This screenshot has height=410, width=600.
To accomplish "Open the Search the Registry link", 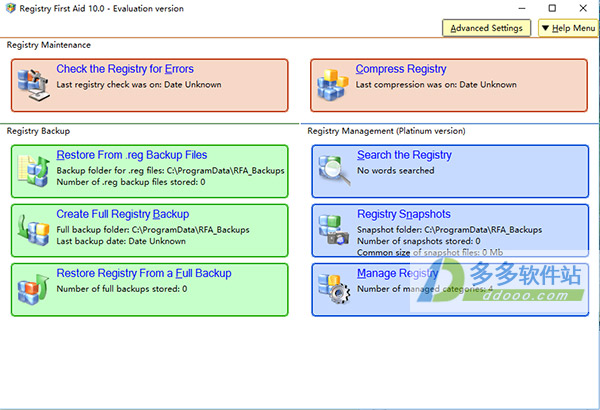I will (404, 155).
